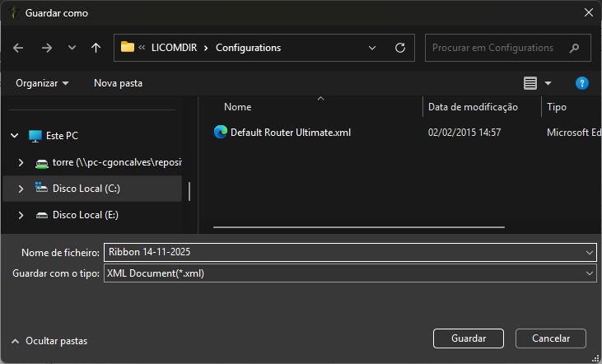Select the Default Router Ultimate.xml file
602x364 pixels.
(x=290, y=133)
